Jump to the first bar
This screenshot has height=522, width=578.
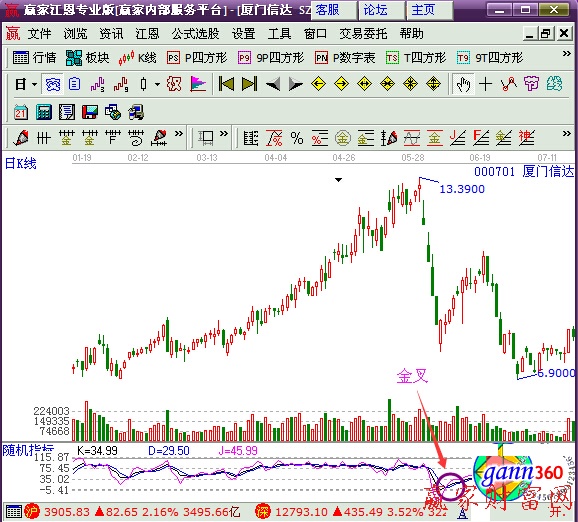pos(226,84)
